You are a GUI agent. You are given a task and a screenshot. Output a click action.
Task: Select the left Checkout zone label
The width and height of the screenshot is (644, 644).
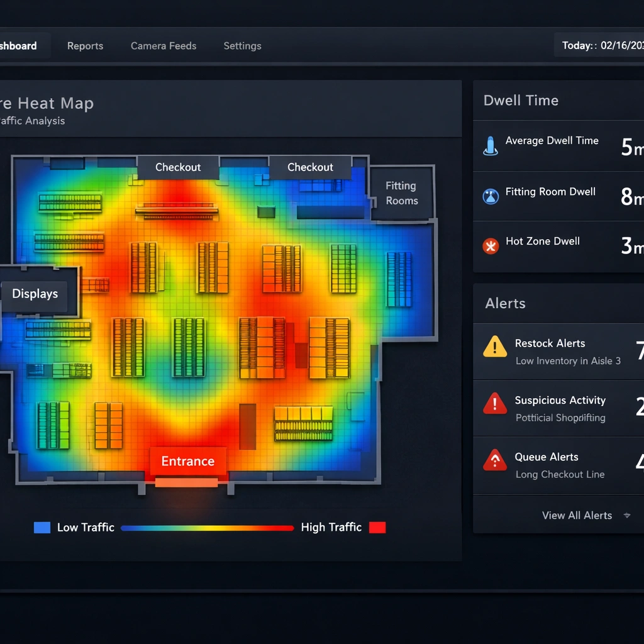tap(178, 167)
